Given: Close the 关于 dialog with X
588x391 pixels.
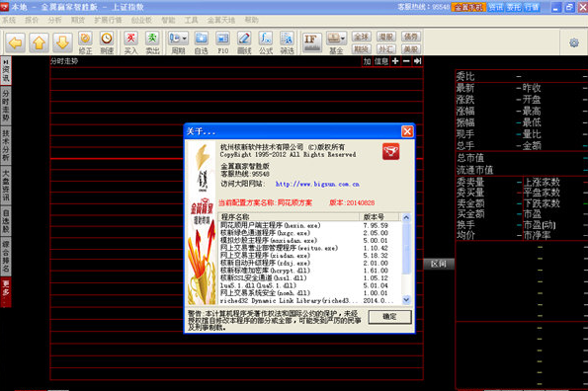Looking at the screenshot, I should pos(407,131).
